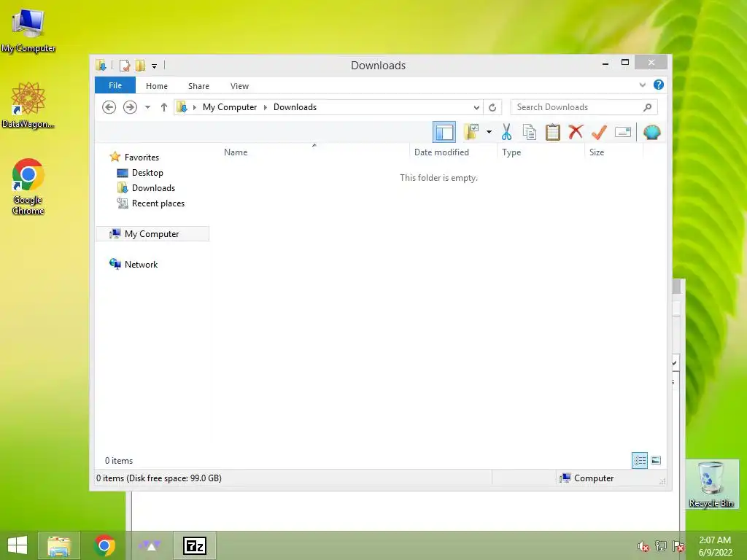
Task: Click the Paste clipboard icon
Action: click(x=553, y=132)
